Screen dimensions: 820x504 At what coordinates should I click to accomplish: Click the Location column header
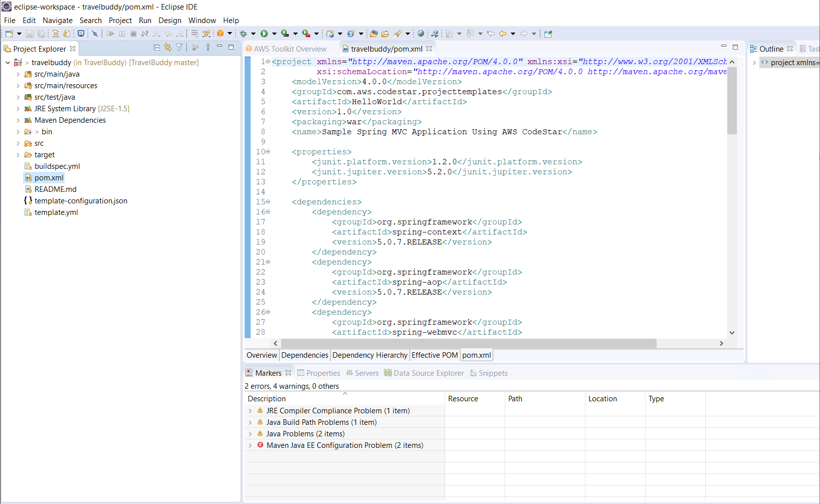pyautogui.click(x=615, y=399)
